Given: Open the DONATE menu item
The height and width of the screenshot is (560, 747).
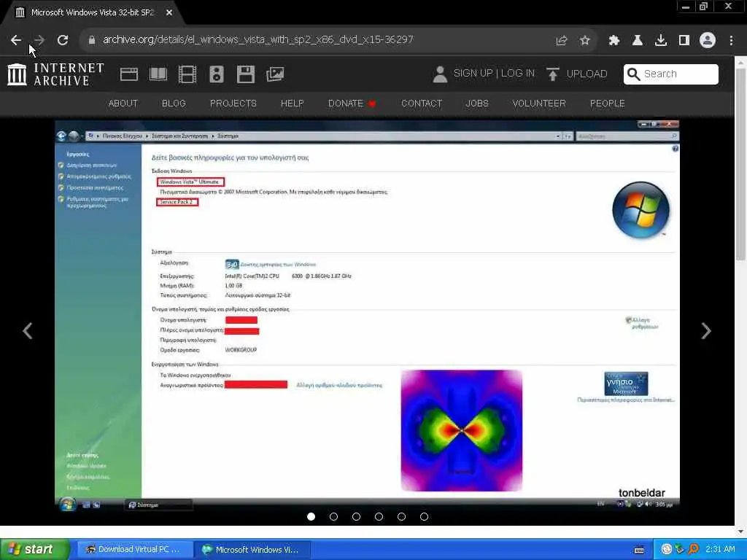Looking at the screenshot, I should pos(352,104).
